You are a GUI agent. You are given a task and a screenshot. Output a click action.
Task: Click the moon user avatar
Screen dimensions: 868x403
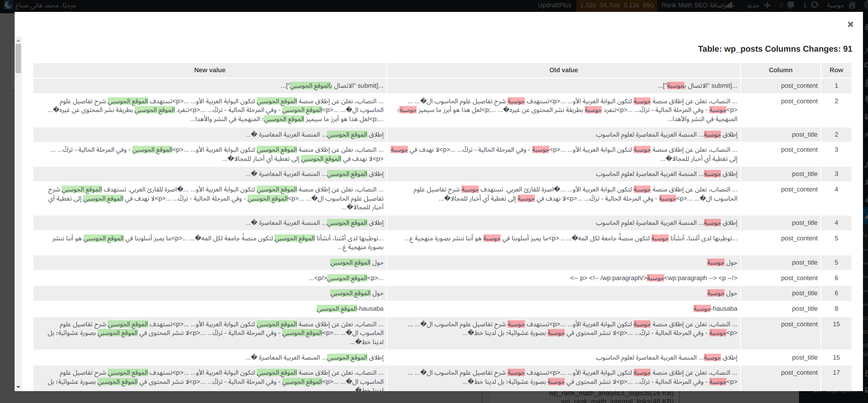8,5
